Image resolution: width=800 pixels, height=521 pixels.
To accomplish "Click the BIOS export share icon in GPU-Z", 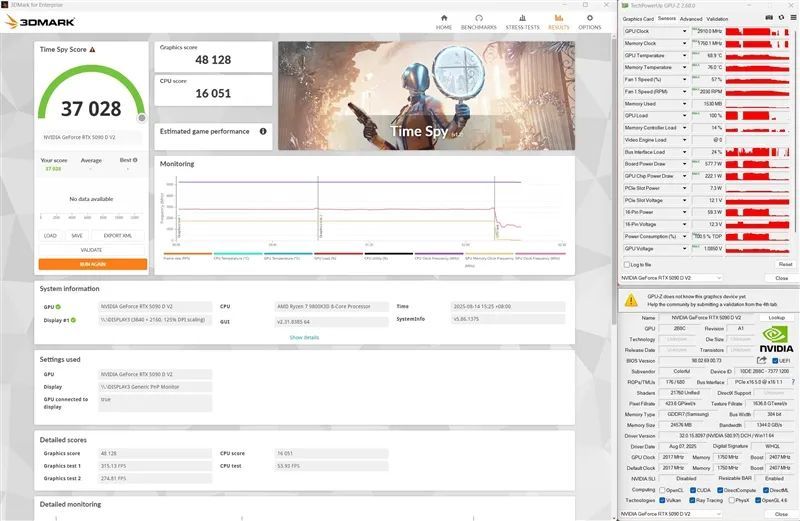I will pos(762,360).
